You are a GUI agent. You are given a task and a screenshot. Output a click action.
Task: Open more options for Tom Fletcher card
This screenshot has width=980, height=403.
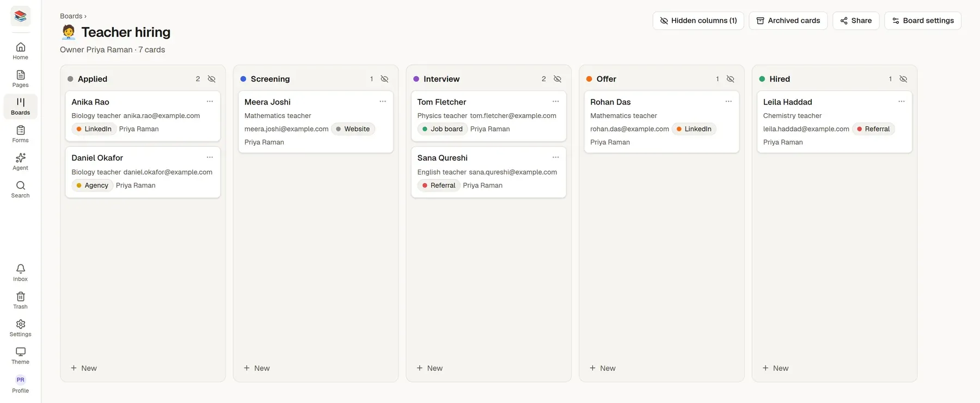(x=555, y=102)
